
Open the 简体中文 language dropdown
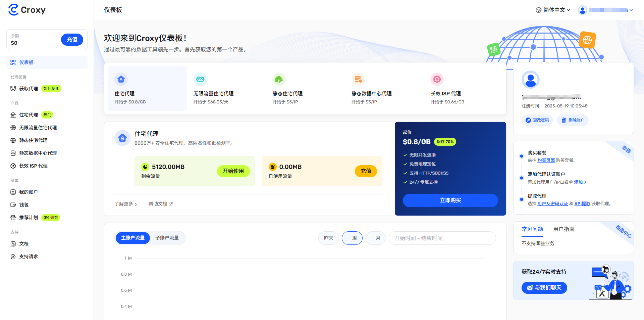pyautogui.click(x=553, y=10)
